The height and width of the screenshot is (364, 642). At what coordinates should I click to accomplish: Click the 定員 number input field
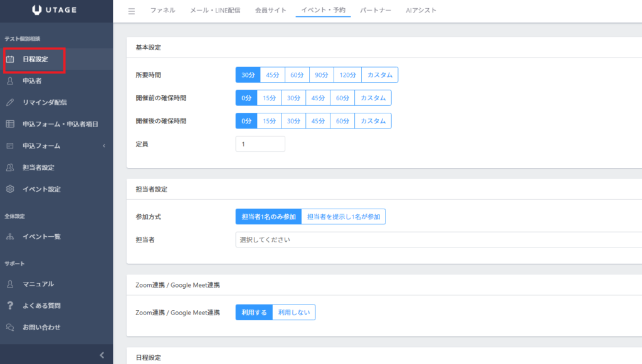coord(260,144)
